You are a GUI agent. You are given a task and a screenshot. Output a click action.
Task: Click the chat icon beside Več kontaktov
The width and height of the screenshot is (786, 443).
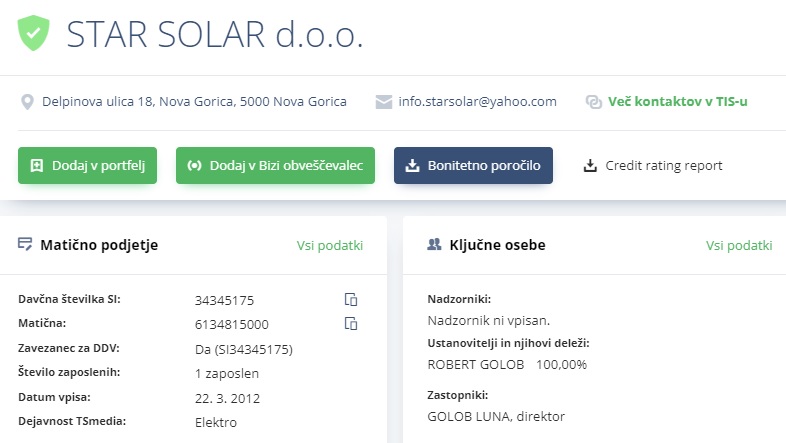[594, 102]
